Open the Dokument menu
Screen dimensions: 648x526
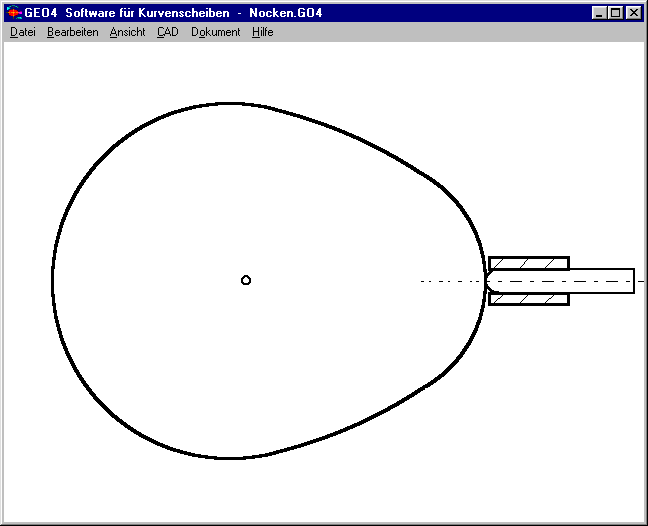[215, 32]
